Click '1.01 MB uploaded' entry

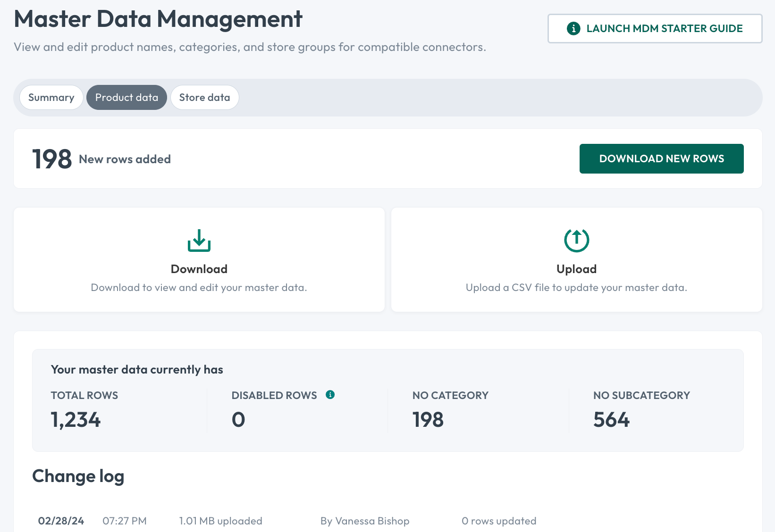tap(220, 521)
